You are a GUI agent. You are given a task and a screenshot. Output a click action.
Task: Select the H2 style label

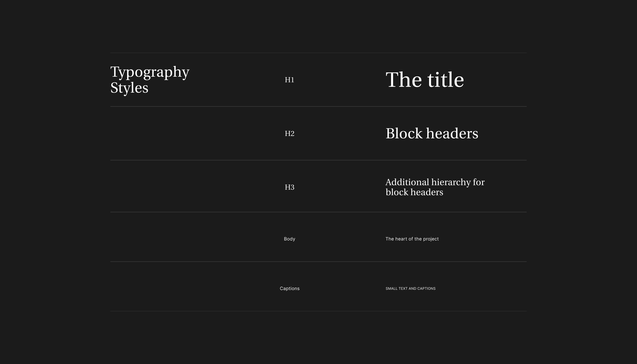(x=290, y=134)
